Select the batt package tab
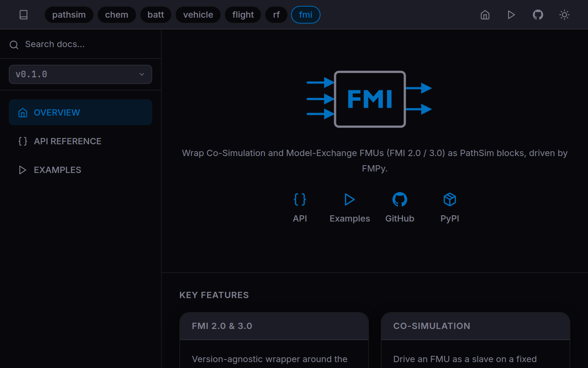Viewport: 588px width, 368px height. tap(156, 15)
